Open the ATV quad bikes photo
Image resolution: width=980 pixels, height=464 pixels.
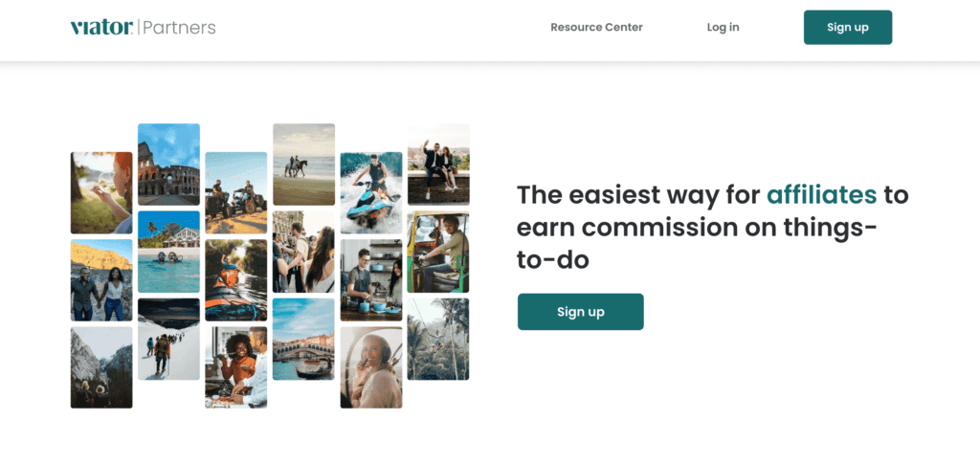[x=236, y=193]
